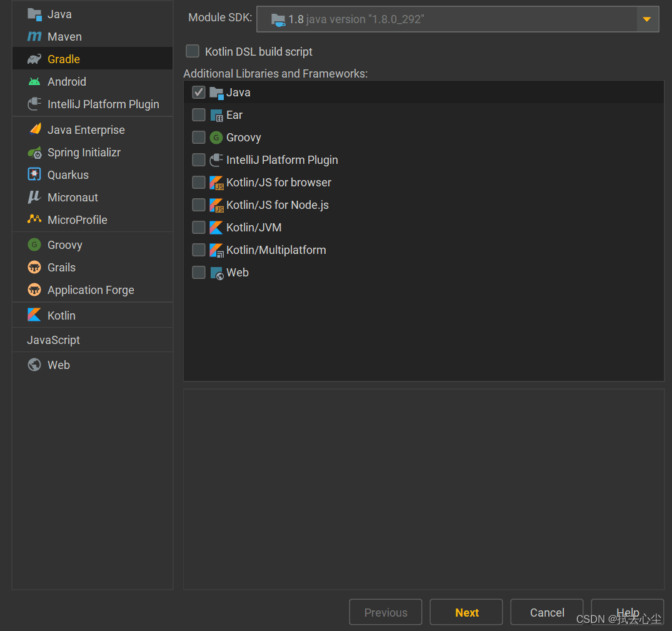The height and width of the screenshot is (631, 672).
Task: Click the Kotlin logo icon in sidebar
Action: (34, 315)
